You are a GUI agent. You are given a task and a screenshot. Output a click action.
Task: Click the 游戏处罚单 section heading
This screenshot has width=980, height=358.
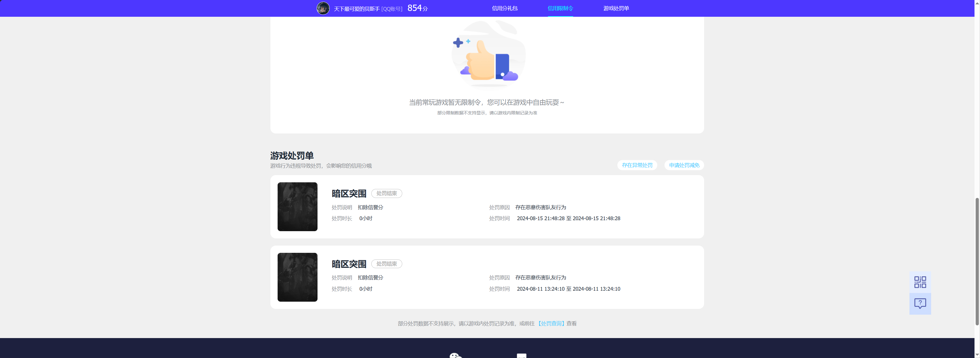292,155
